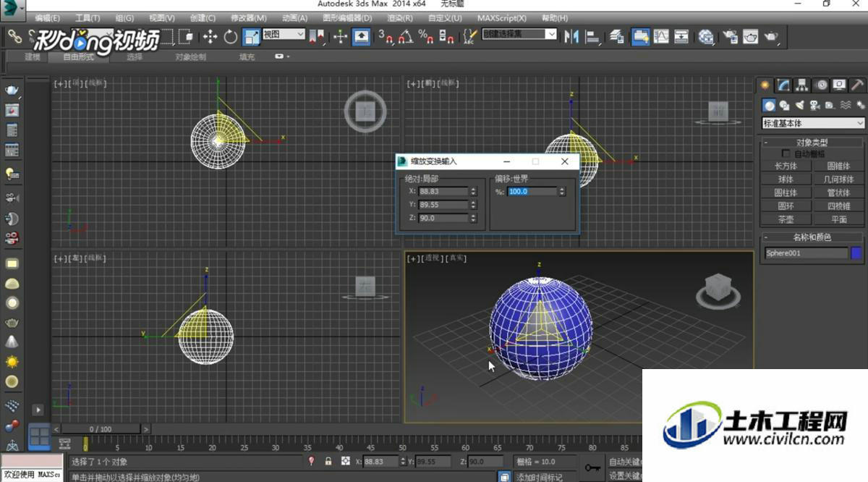Screen dimensions: 868x482
Task: Select the Lights category icon
Action: tap(800, 105)
